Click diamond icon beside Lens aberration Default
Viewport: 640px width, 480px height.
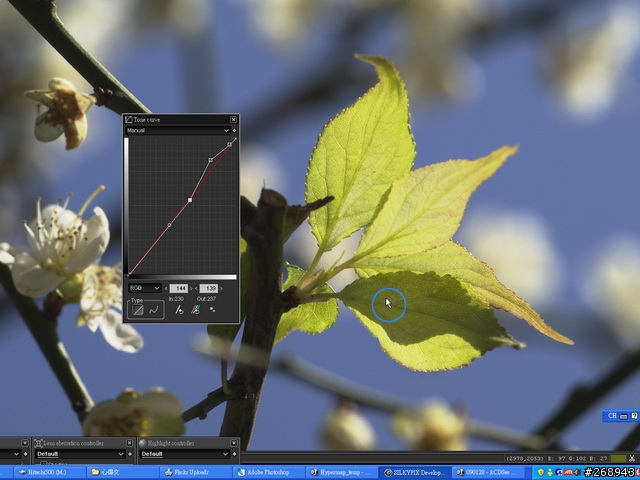(x=130, y=454)
